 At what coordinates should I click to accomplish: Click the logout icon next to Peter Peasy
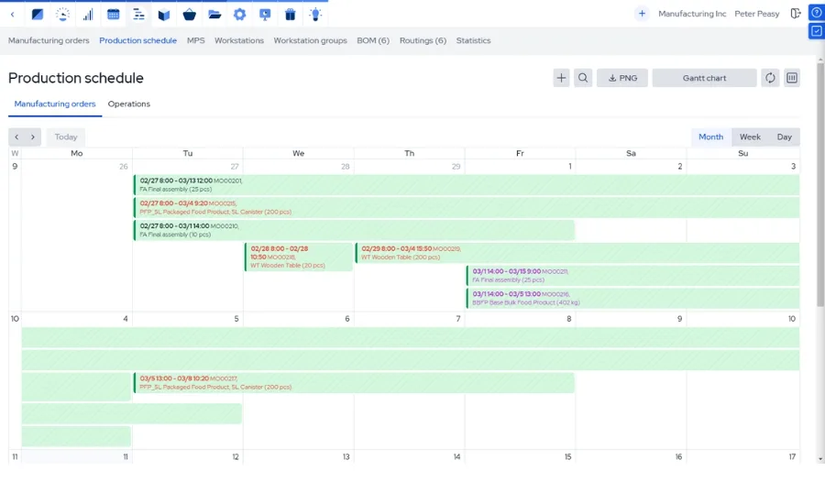[x=796, y=14]
